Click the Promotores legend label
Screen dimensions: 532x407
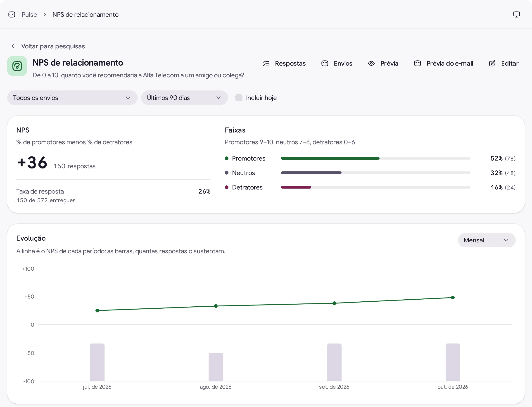[x=249, y=158]
